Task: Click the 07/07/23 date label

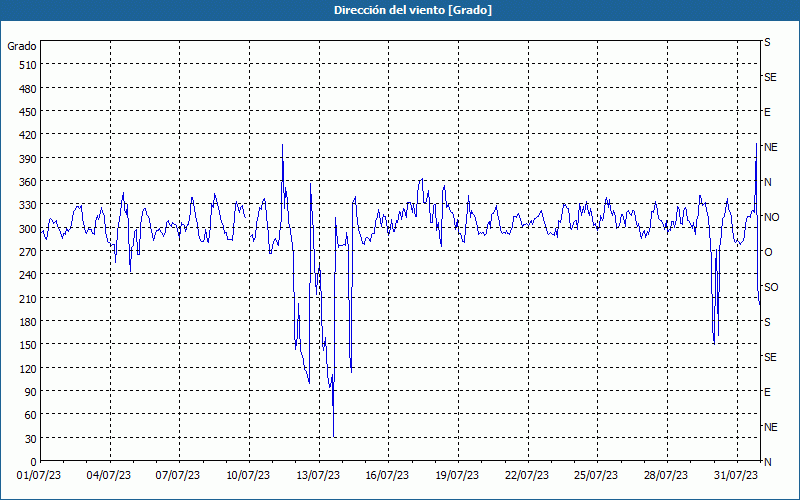Action: 178,476
